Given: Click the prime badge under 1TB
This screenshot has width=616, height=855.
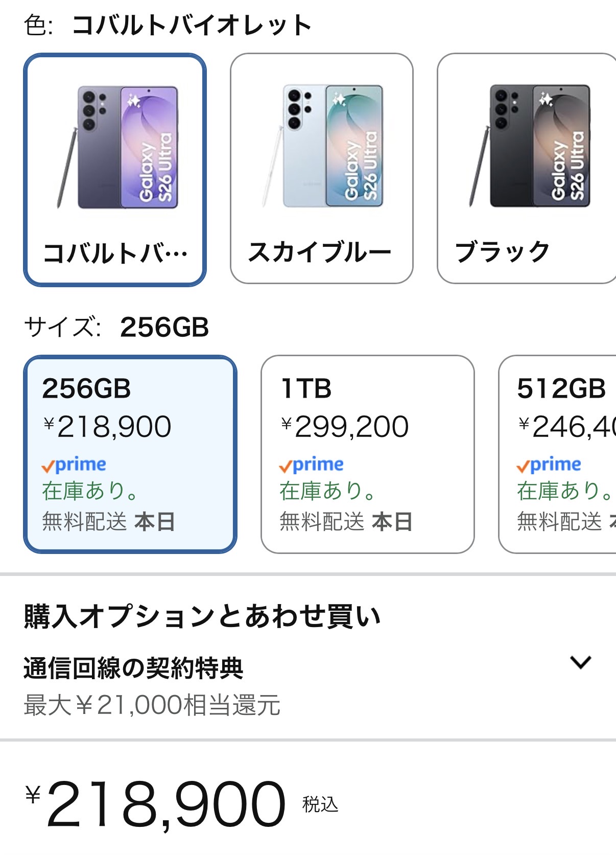Looking at the screenshot, I should click(312, 465).
